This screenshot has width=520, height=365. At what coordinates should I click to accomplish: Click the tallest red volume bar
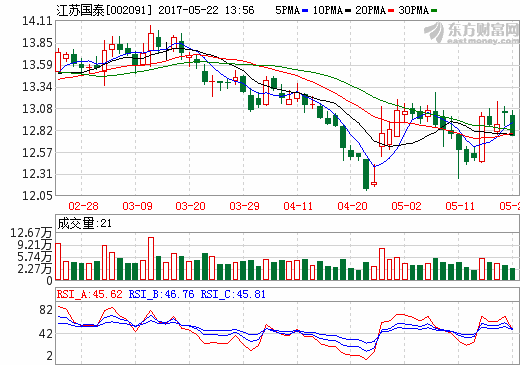[151, 258]
